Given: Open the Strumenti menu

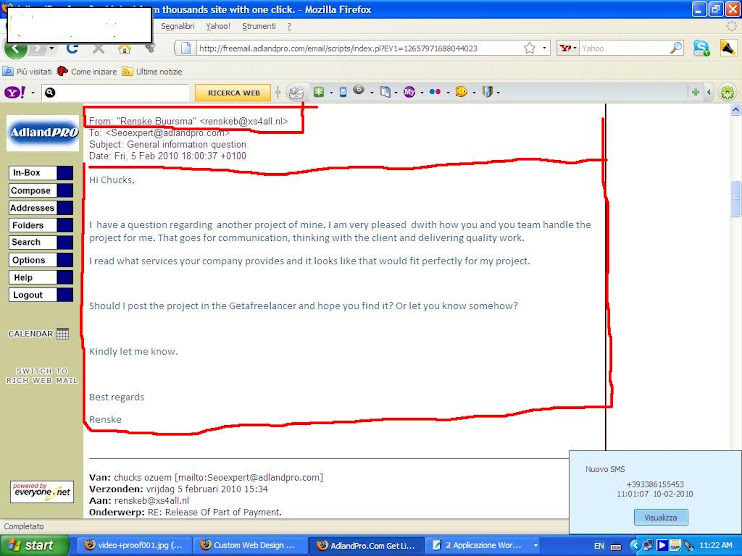Looking at the screenshot, I should 259,26.
